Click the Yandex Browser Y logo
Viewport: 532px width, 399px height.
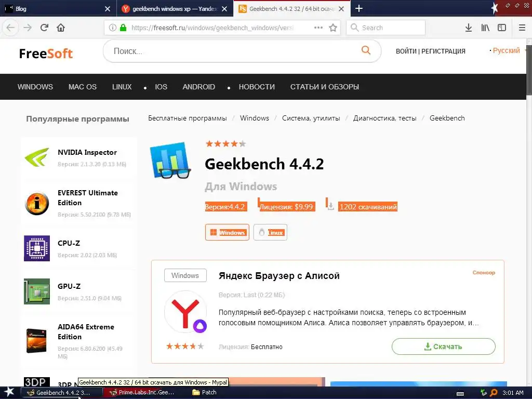(x=185, y=312)
